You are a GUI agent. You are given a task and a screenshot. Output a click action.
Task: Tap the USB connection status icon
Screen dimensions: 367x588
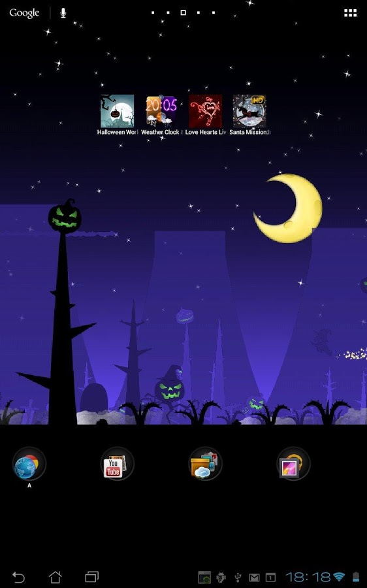[238, 578]
